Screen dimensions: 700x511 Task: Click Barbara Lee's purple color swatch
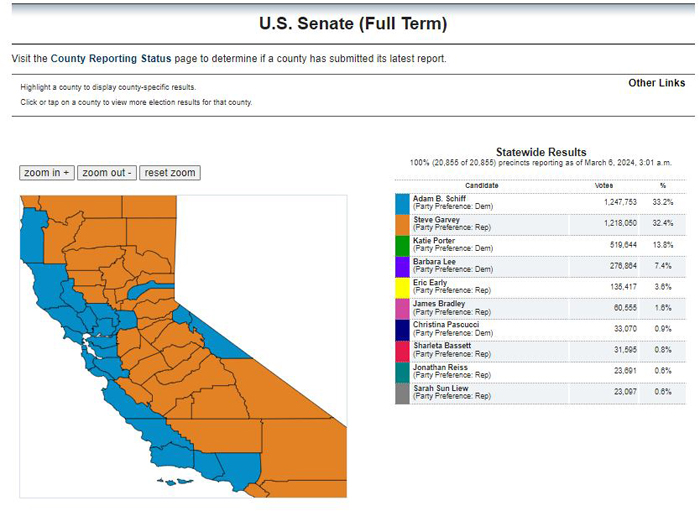coord(402,267)
